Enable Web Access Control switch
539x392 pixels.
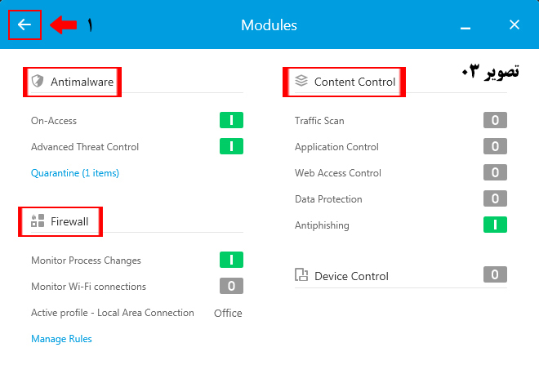[x=495, y=173]
